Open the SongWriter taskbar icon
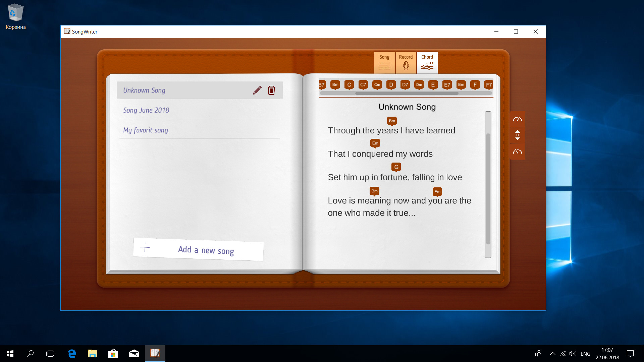This screenshot has height=362, width=644. tap(155, 354)
